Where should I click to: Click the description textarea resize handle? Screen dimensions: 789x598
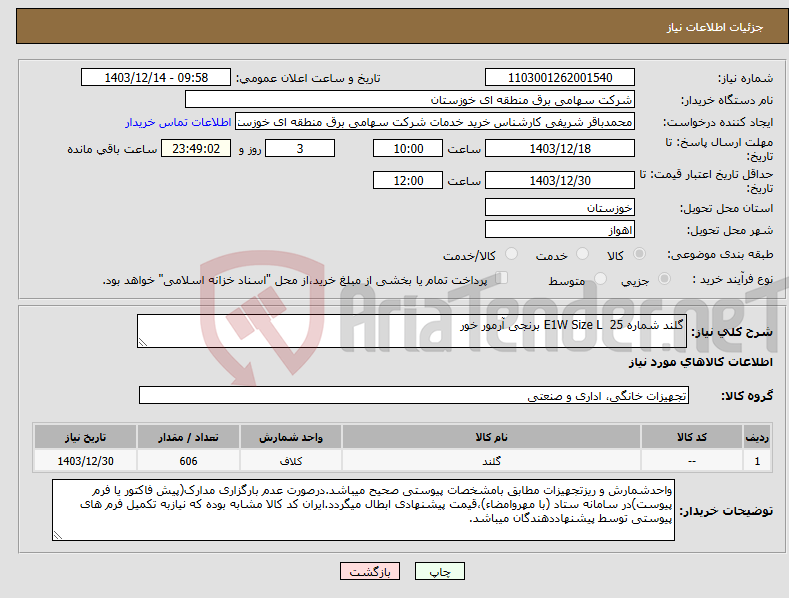click(x=143, y=342)
